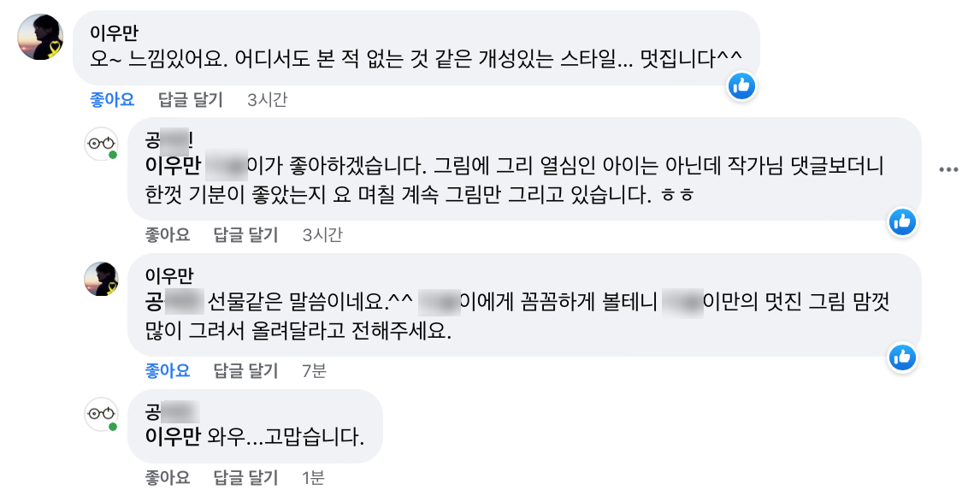Click 답글 달기 under the bottom reply

[245, 477]
